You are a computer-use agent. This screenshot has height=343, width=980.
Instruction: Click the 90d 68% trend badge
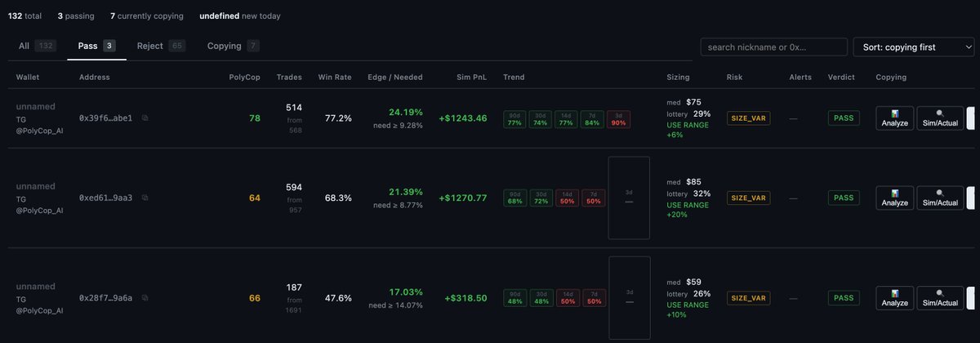pyautogui.click(x=515, y=198)
